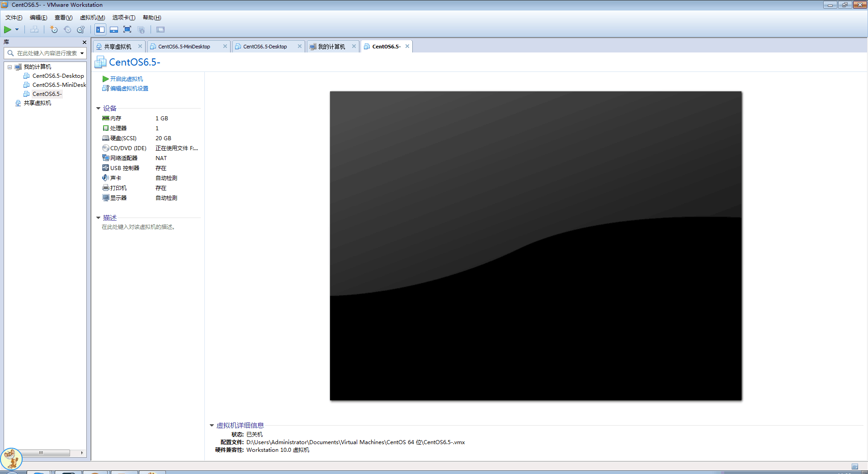Click the revert to snapshot icon
This screenshot has width=868, height=474.
pos(67,29)
